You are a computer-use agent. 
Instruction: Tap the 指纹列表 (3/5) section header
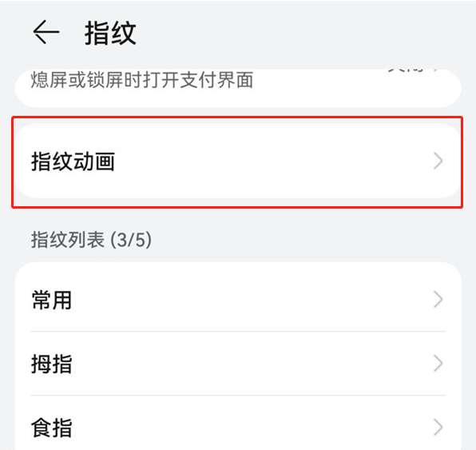point(91,240)
